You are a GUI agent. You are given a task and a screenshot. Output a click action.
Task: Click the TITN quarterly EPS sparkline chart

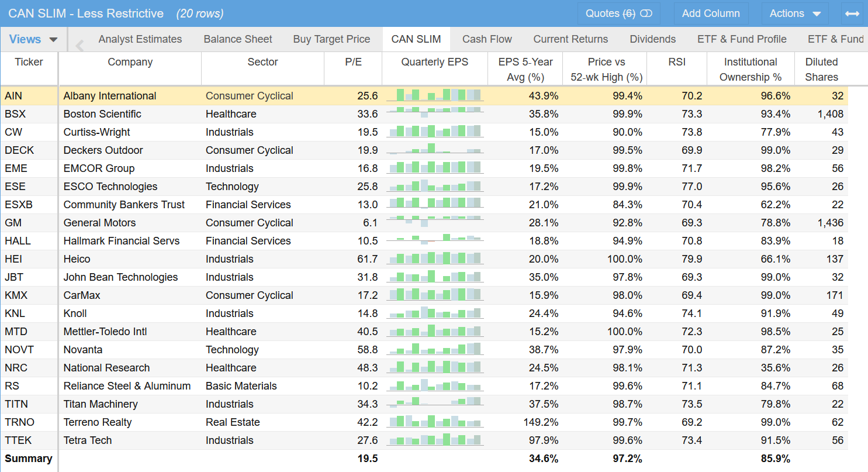pos(435,404)
